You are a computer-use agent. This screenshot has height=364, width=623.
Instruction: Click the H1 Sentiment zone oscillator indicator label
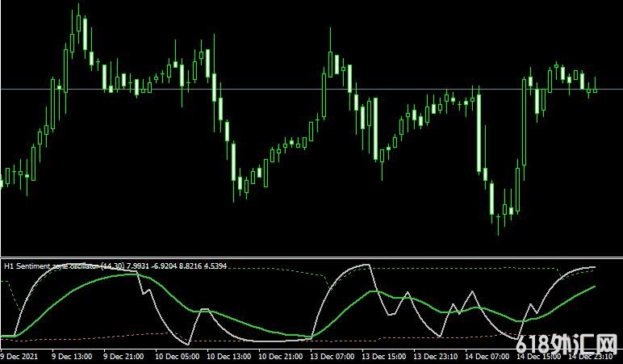coord(115,266)
